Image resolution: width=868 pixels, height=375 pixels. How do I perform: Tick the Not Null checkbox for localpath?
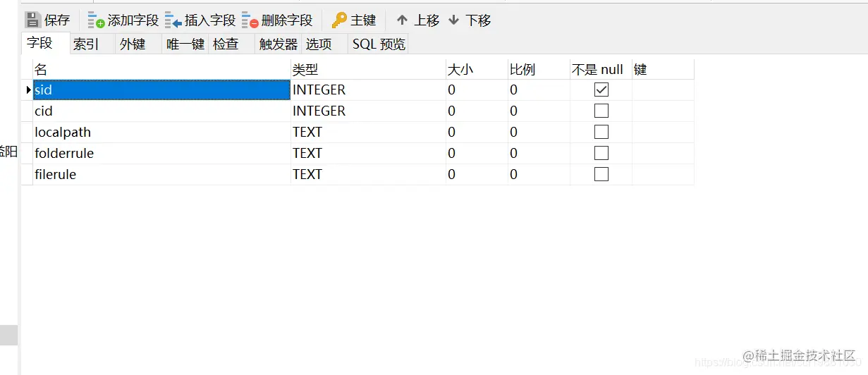point(601,132)
